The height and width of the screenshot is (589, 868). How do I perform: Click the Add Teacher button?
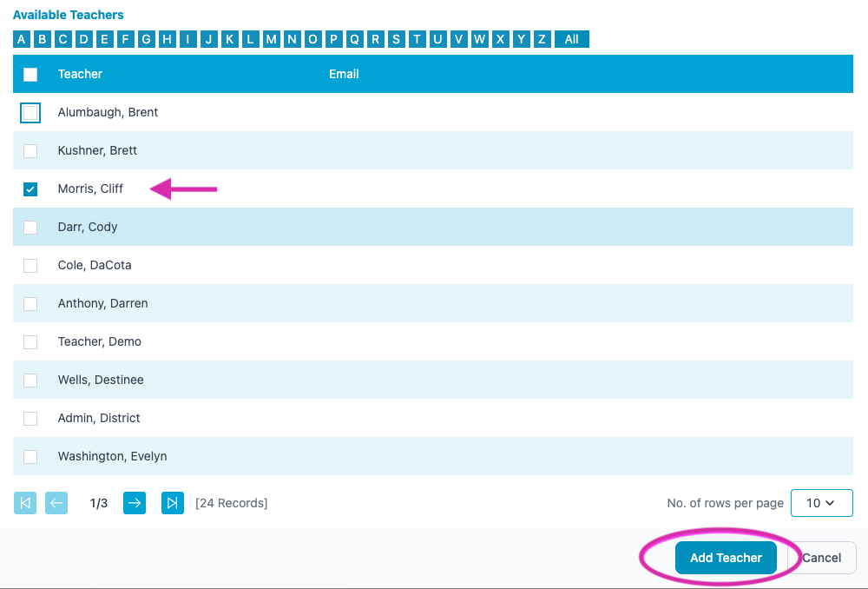point(726,558)
